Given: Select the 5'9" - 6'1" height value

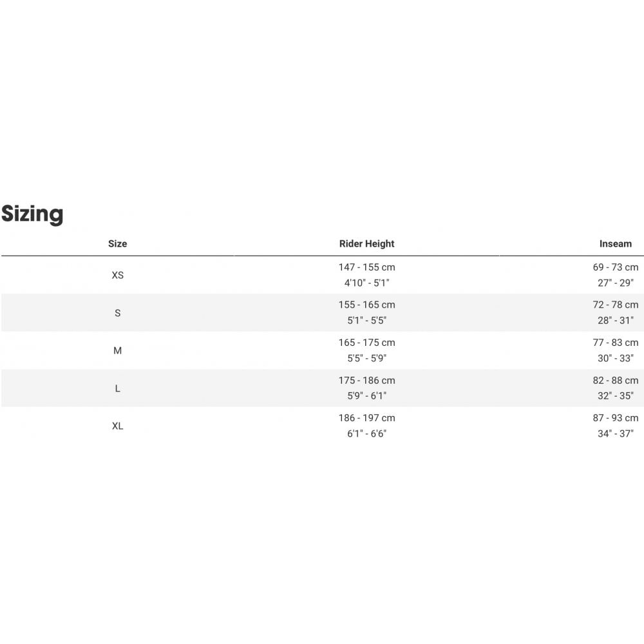Looking at the screenshot, I should 367,396.
